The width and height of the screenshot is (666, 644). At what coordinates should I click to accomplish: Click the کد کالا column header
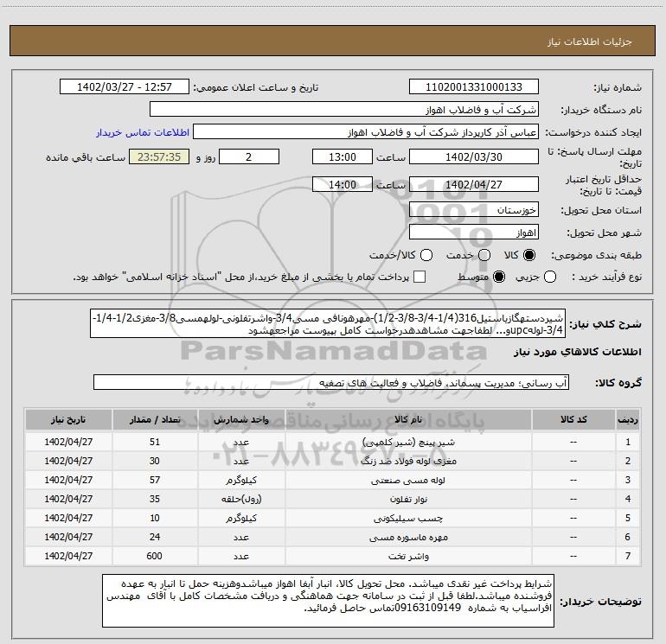pyautogui.click(x=573, y=419)
